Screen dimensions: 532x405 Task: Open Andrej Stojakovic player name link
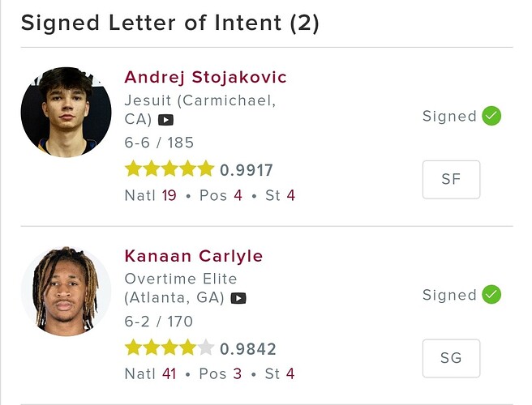(205, 78)
